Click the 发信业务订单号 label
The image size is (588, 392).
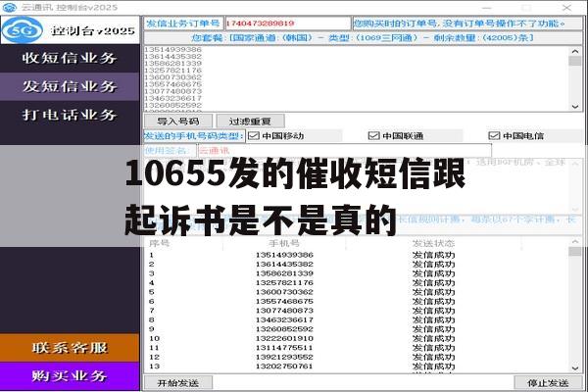(x=183, y=24)
